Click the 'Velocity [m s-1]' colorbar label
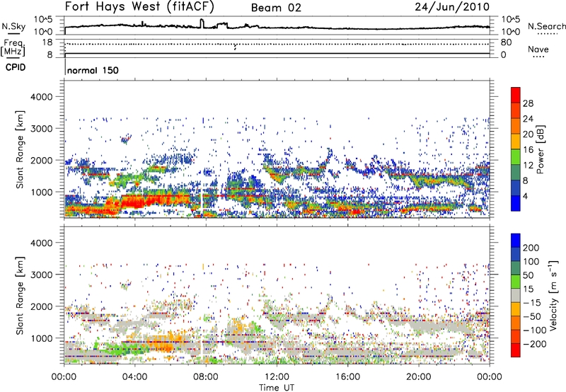Image resolution: width=566 pixels, height=392 pixels. (553, 295)
